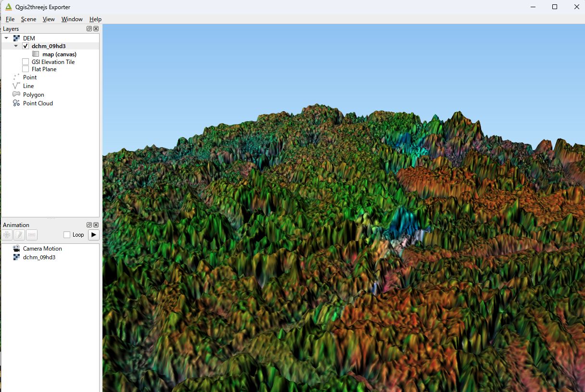Select the 'GSI Elevation Tile' label
585x392 pixels.
(x=53, y=62)
